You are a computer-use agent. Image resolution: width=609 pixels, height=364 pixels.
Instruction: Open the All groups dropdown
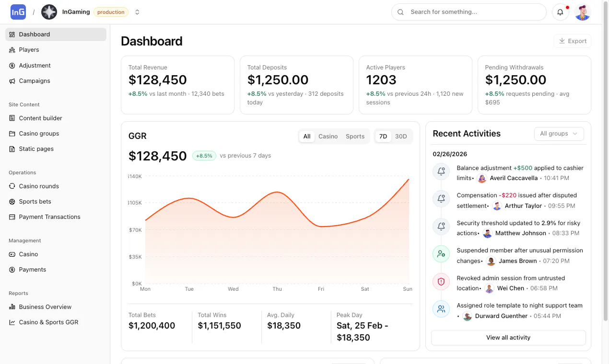point(559,134)
